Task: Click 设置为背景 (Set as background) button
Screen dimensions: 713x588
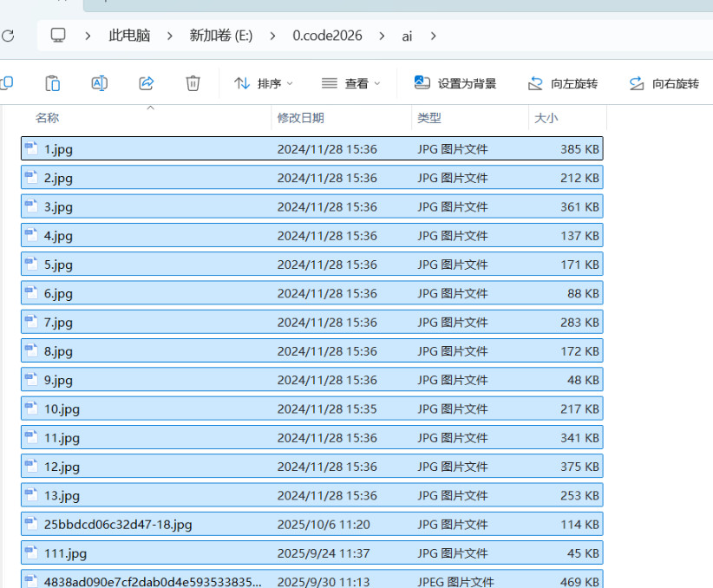Action: click(455, 83)
